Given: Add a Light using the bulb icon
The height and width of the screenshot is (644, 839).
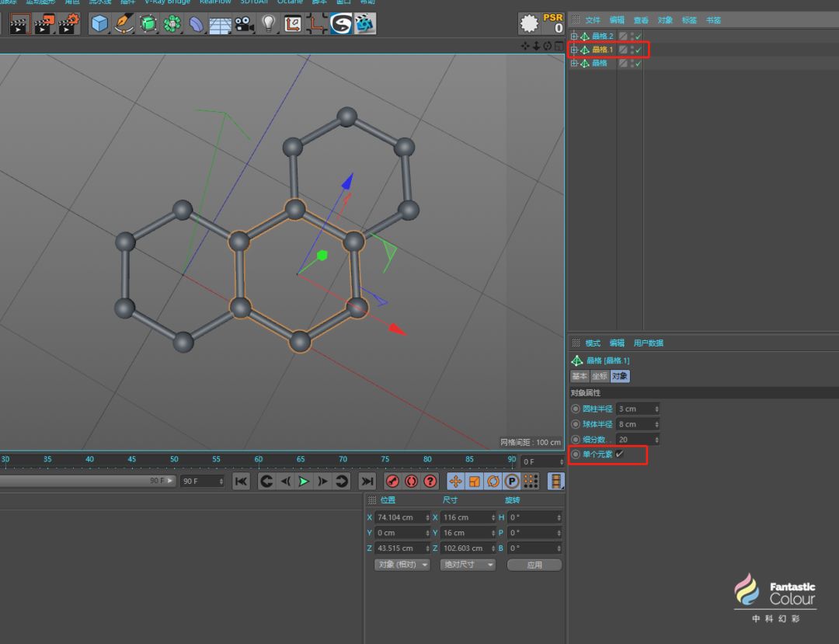Looking at the screenshot, I should pyautogui.click(x=268, y=24).
